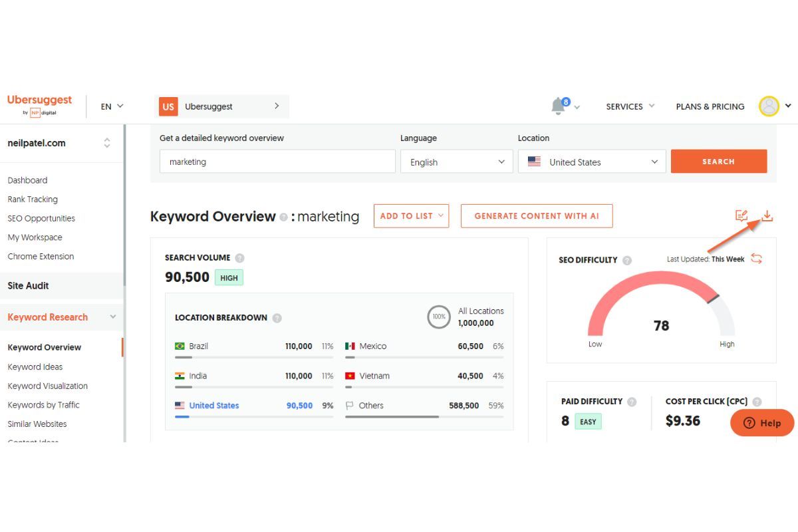
Task: Open Plans & Pricing link
Action: (x=710, y=106)
